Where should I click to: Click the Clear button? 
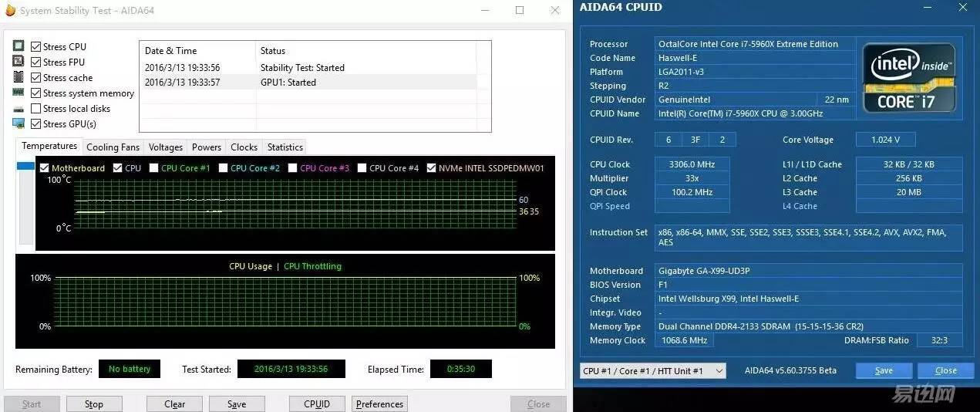coord(175,404)
